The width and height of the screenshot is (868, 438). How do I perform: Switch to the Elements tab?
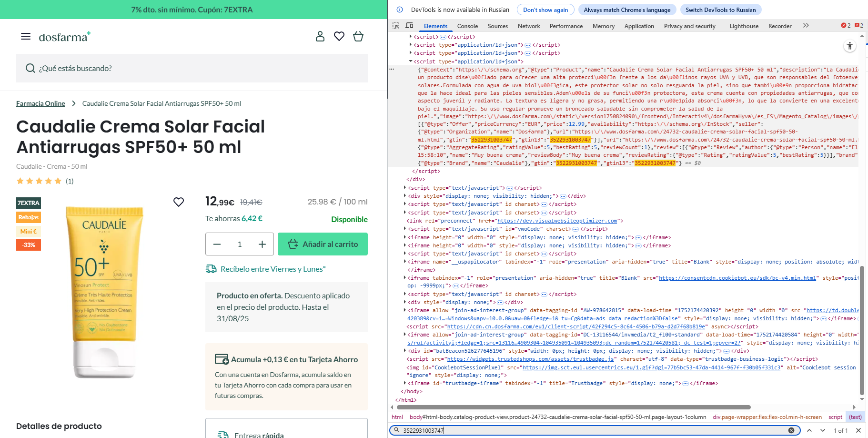435,26
